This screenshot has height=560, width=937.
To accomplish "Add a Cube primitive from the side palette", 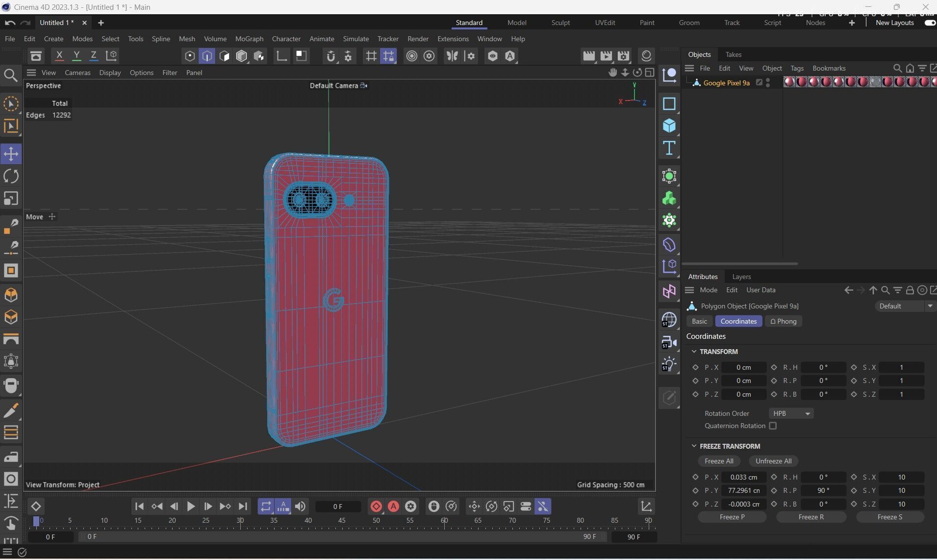I will pos(669,126).
